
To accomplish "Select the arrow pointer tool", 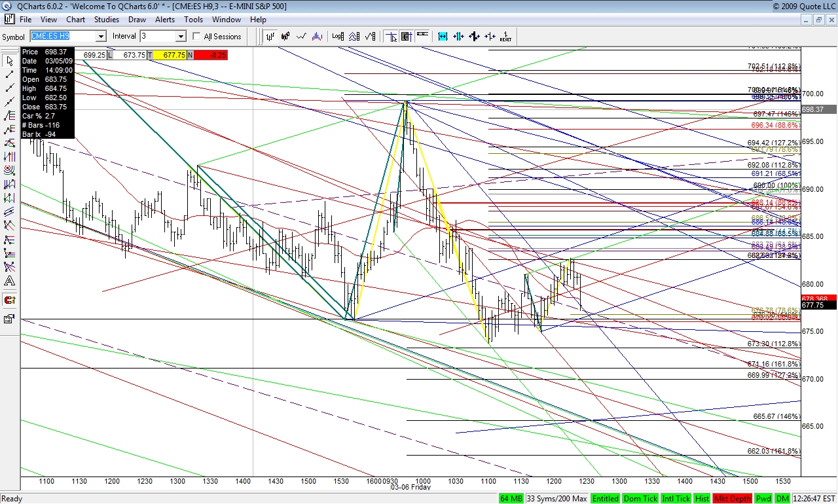I will pos(10,61).
